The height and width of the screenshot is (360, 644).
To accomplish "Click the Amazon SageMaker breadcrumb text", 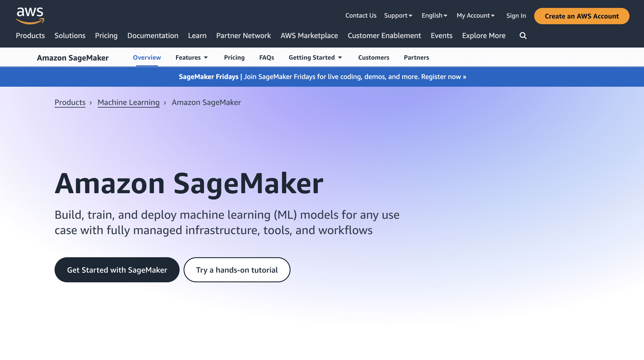I will point(206,103).
